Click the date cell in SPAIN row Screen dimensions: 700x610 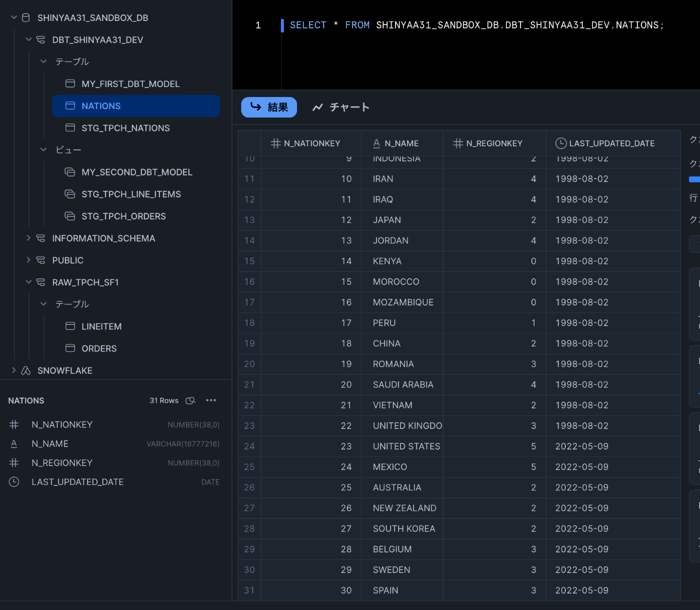(613, 590)
